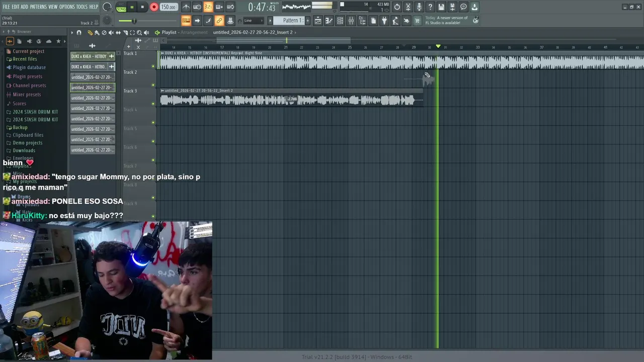Click the microphone one-click recording icon
This screenshot has height=362, width=644.
(x=419, y=7)
